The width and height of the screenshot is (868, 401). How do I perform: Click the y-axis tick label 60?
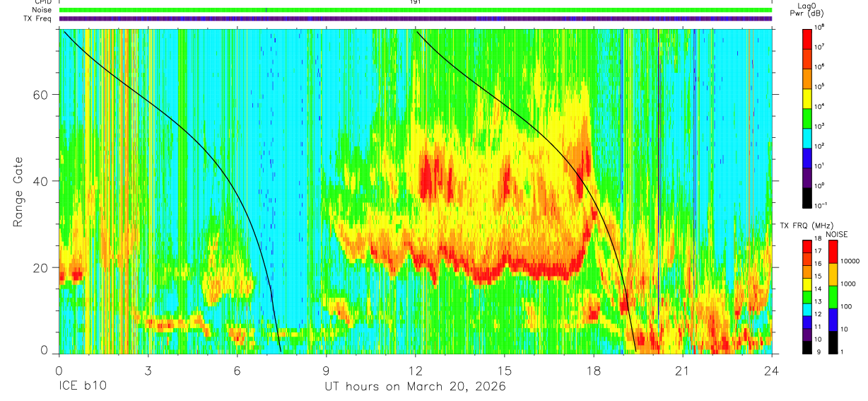[x=40, y=95]
